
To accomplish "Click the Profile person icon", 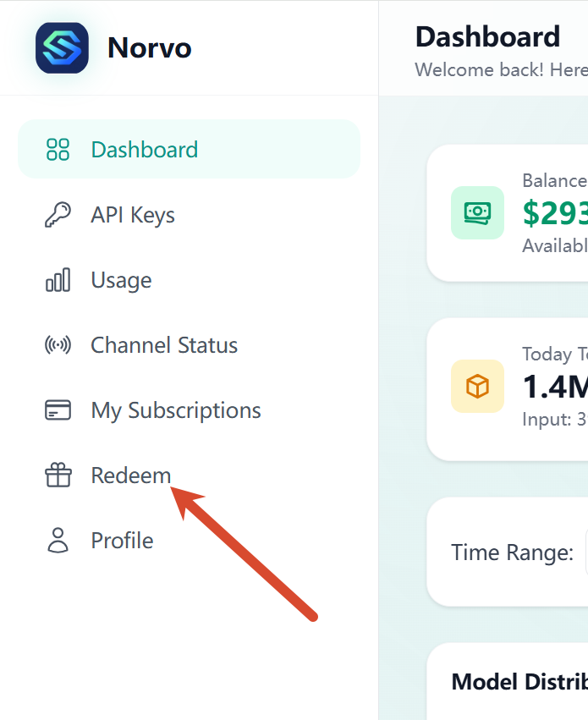I will 58,540.
